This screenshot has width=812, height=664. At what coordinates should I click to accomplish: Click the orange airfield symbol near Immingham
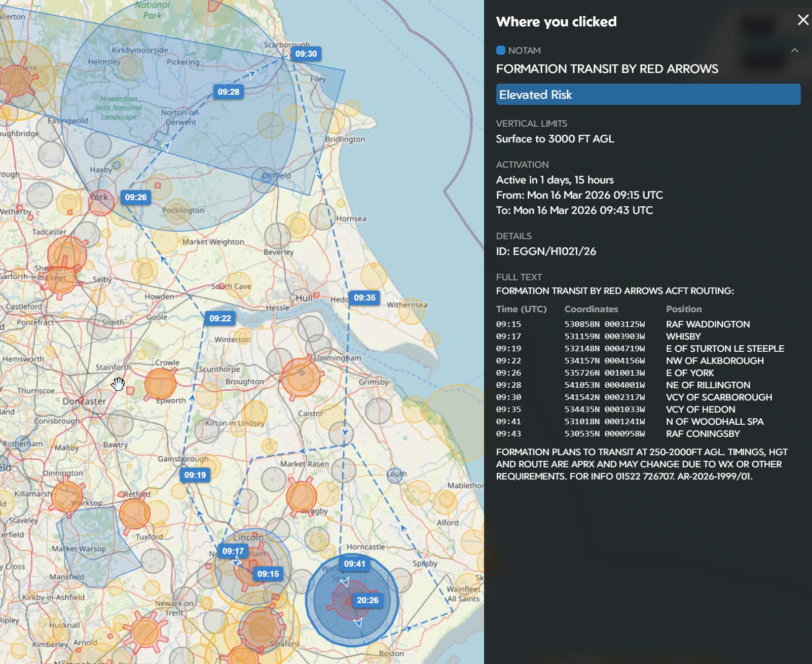(301, 377)
